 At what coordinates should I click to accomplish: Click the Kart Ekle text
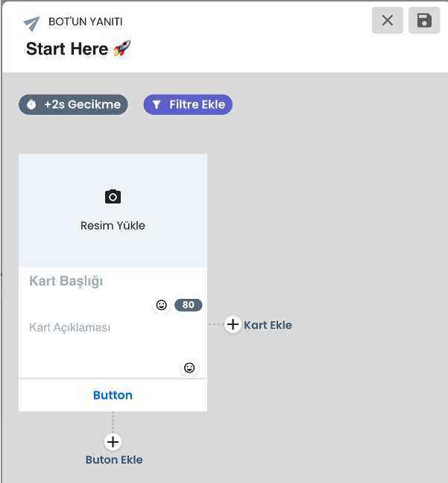coord(268,325)
